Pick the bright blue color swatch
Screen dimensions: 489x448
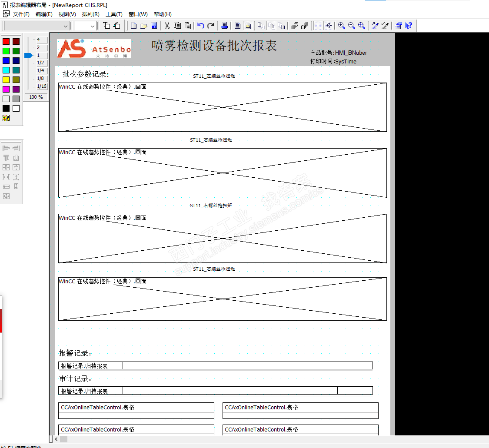pos(6,60)
